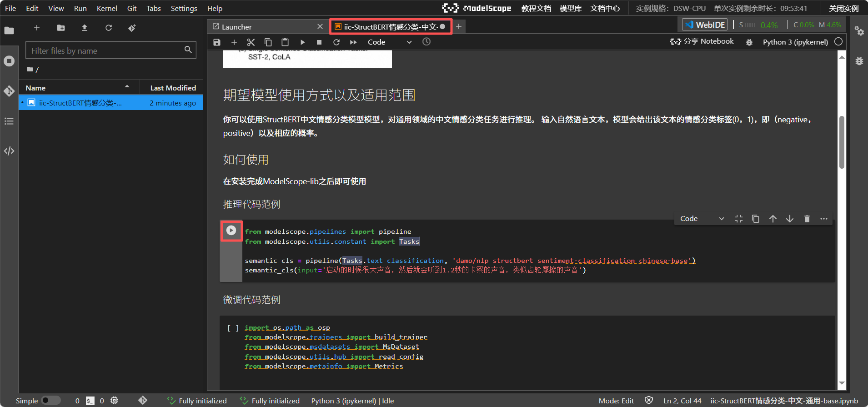868x407 pixels.
Task: Duplicate the cell with the cell toolbar icon
Action: coord(756,219)
